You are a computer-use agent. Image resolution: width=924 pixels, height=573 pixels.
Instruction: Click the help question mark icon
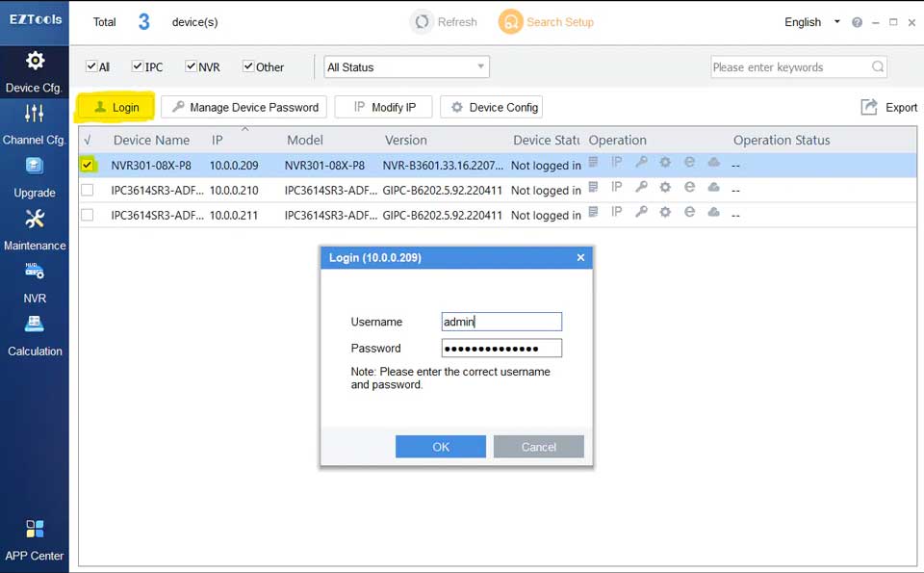point(857,22)
